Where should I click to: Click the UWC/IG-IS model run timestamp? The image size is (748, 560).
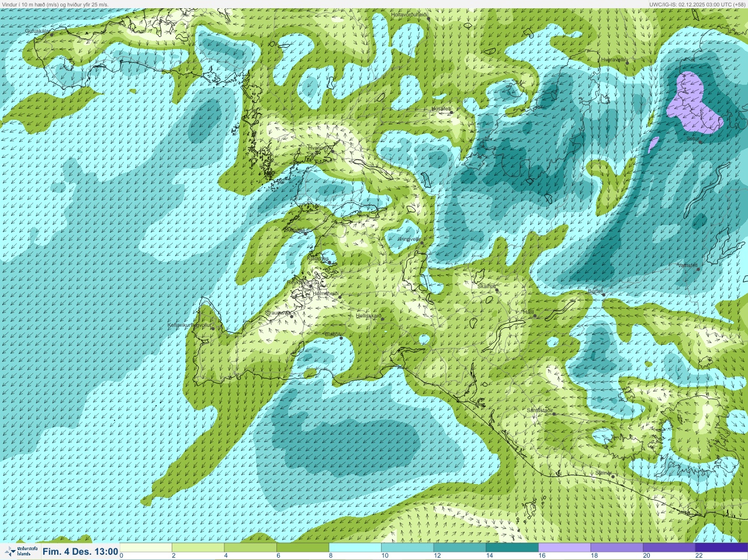point(697,4)
